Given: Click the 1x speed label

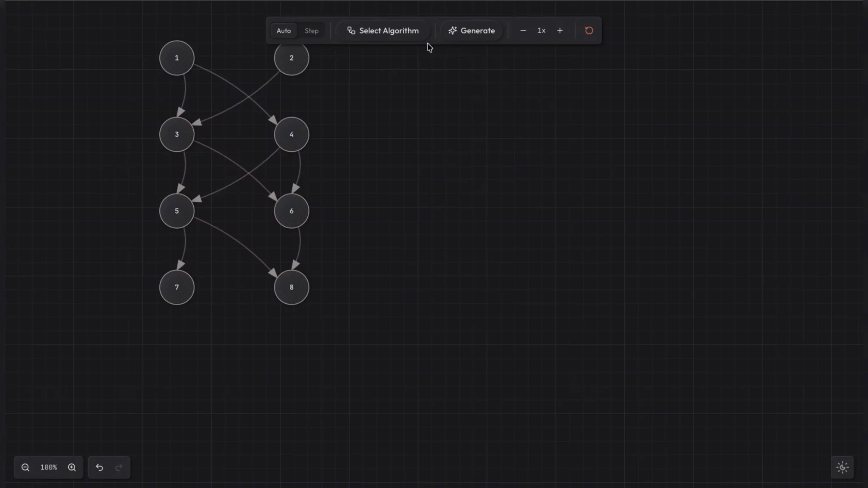Looking at the screenshot, I should [541, 30].
